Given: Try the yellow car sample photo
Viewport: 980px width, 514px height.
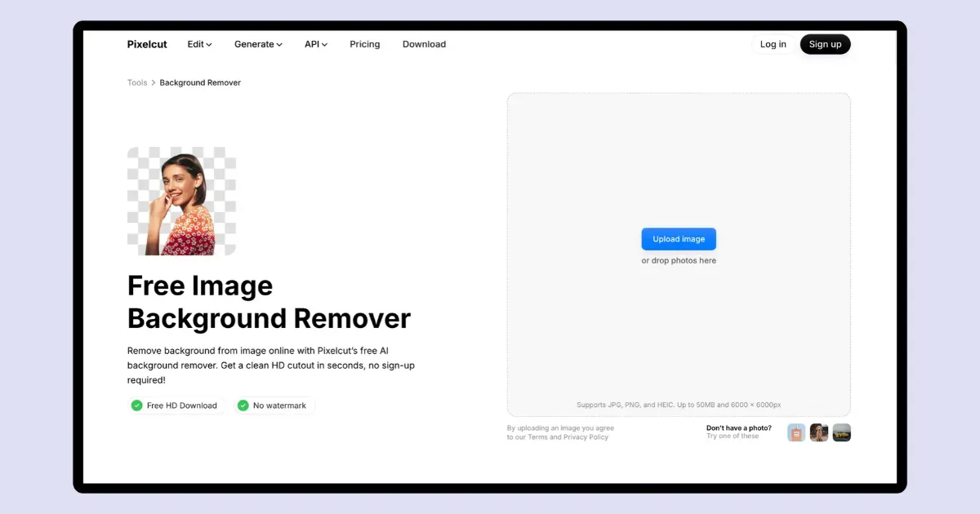Looking at the screenshot, I should click(x=842, y=432).
